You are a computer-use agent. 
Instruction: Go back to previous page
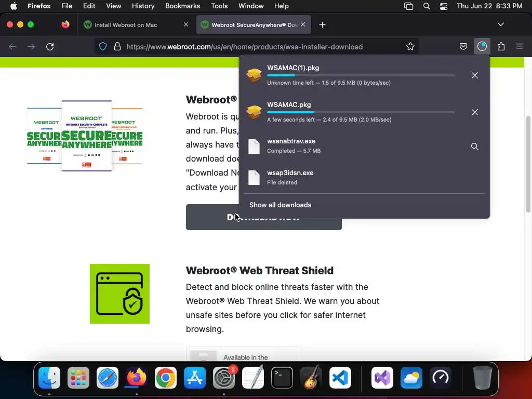12,46
